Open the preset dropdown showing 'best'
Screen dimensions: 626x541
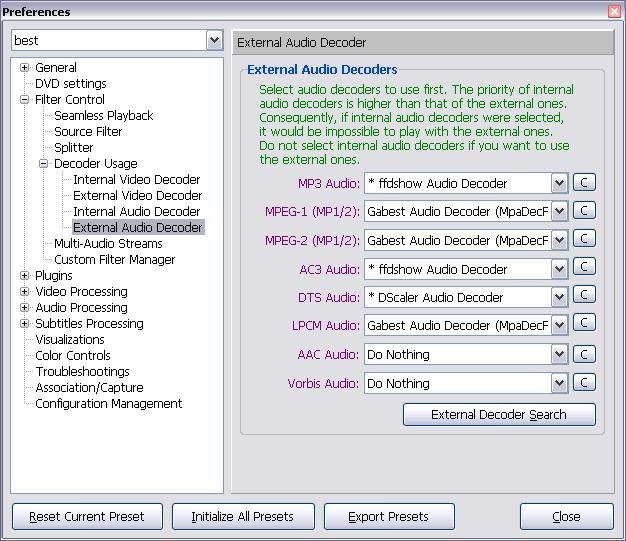tap(214, 40)
